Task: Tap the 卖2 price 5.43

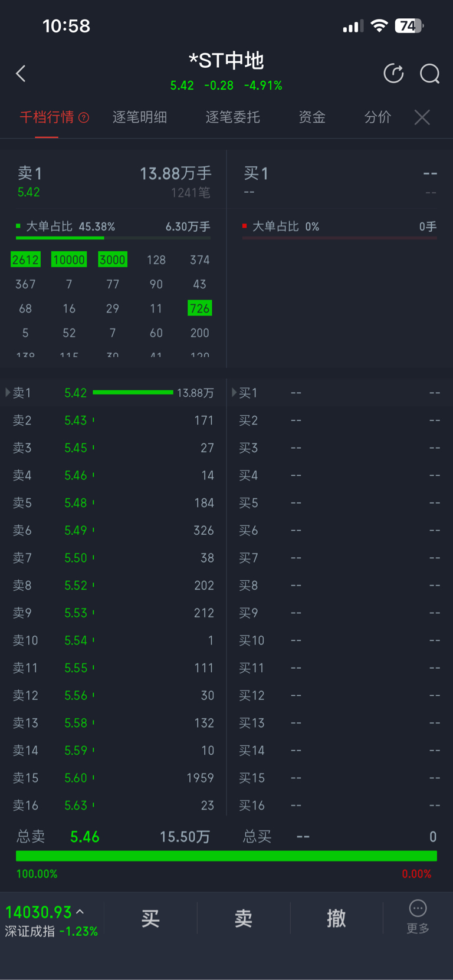Action: click(75, 420)
